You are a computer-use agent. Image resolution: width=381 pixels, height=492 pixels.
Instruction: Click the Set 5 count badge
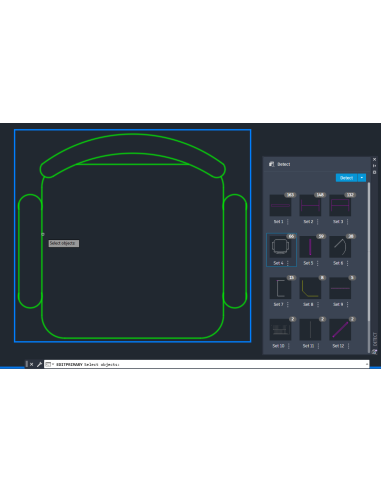pos(321,236)
